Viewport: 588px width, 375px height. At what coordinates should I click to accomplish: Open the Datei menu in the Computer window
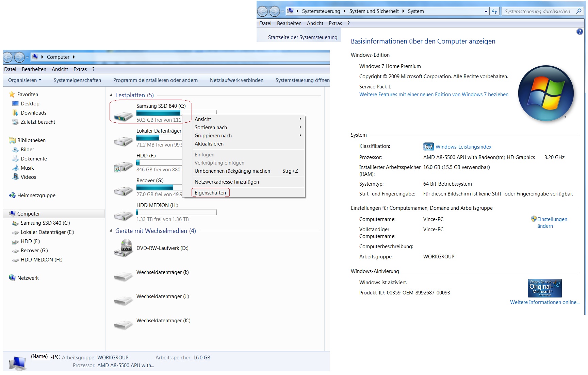[10, 69]
